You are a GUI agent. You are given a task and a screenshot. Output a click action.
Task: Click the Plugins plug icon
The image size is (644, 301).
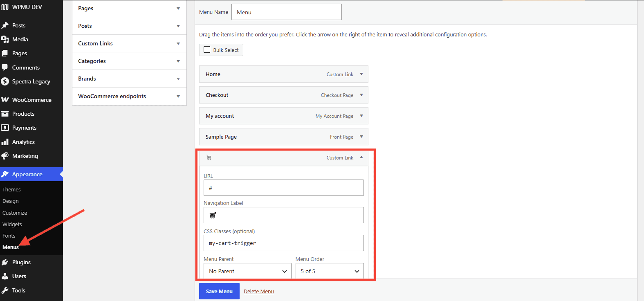click(5, 262)
